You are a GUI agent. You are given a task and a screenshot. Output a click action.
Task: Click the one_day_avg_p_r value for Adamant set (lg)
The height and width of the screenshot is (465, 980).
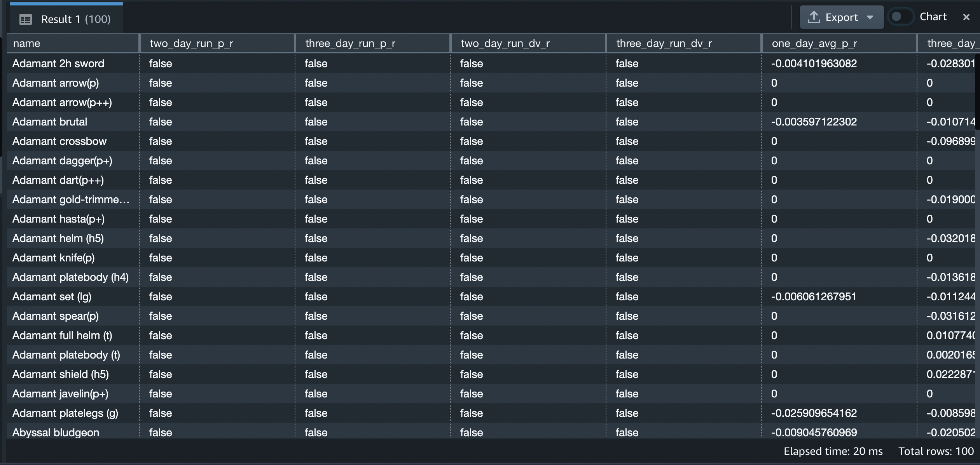[813, 296]
